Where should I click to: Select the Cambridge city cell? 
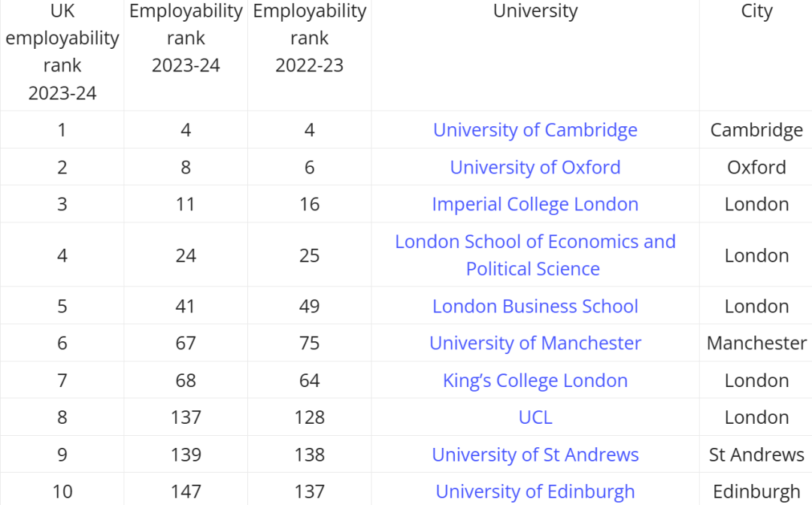756,130
